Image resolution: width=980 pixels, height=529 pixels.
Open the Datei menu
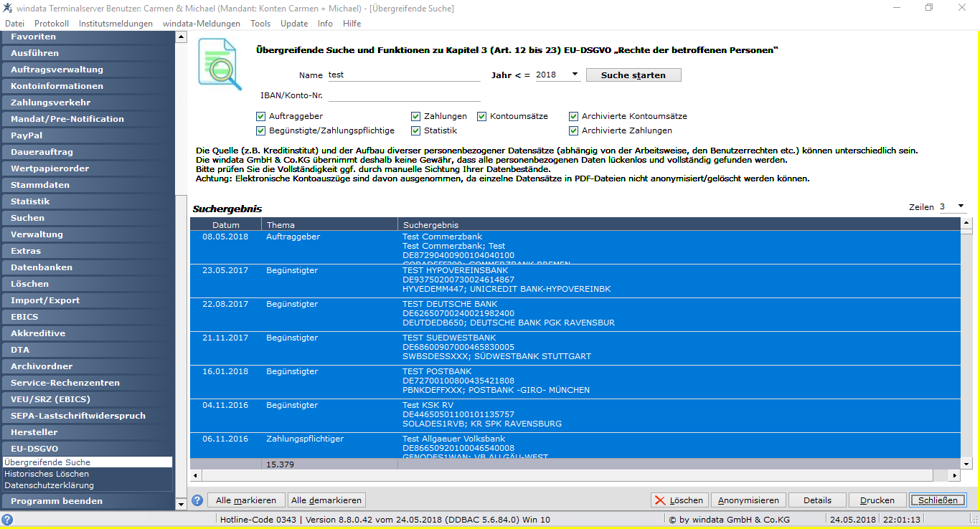14,24
